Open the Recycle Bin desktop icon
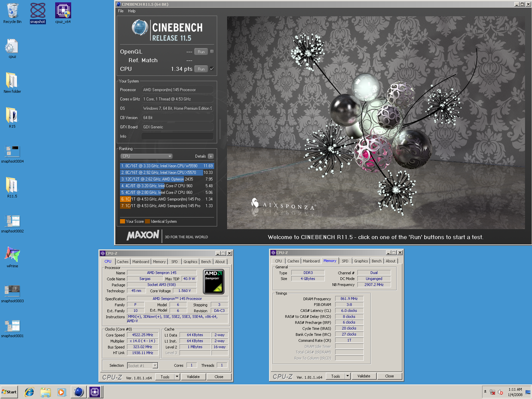 tap(12, 13)
